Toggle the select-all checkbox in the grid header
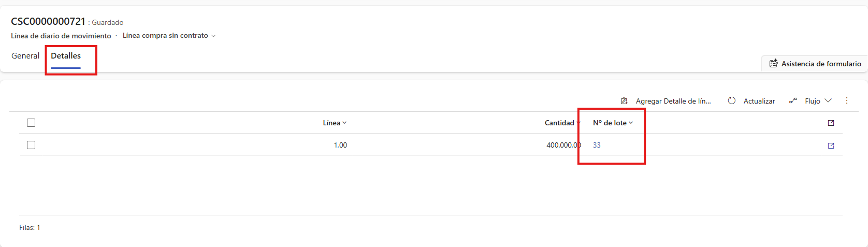Image resolution: width=868 pixels, height=247 pixels. pyautogui.click(x=31, y=123)
